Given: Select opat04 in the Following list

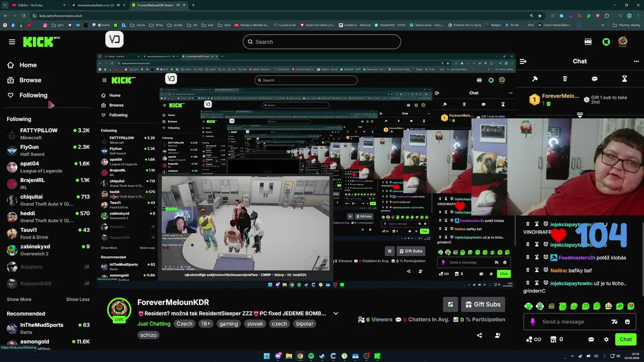Looking at the screenshot, I should (x=48, y=167).
